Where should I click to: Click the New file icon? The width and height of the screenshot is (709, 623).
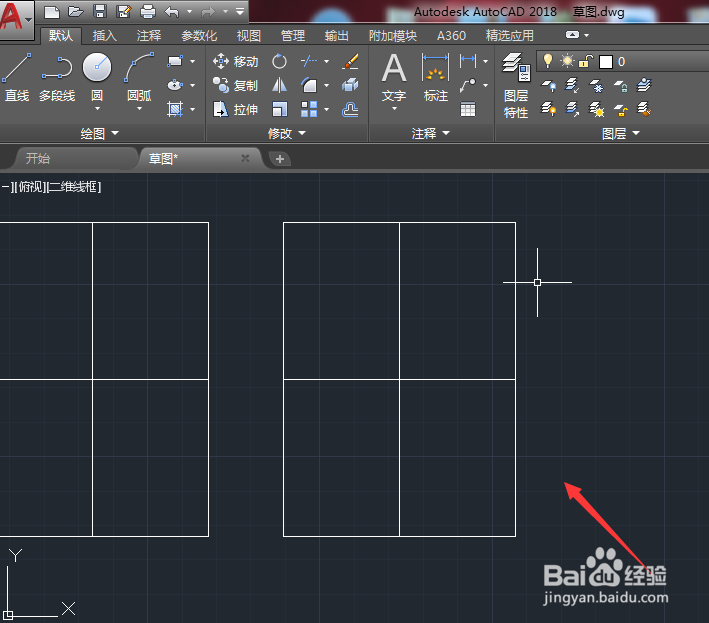point(52,12)
